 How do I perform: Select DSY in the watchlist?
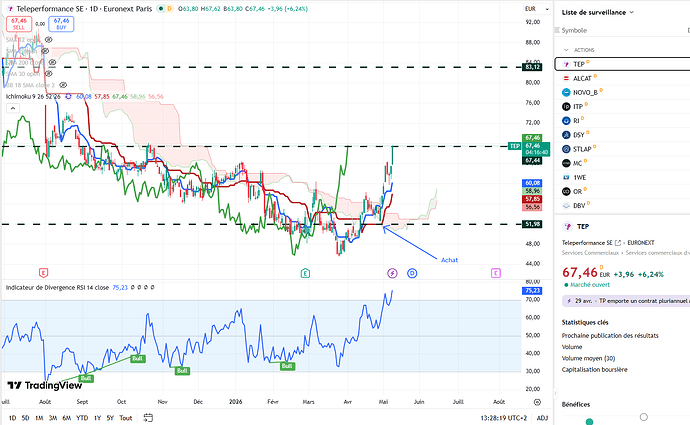click(x=622, y=135)
